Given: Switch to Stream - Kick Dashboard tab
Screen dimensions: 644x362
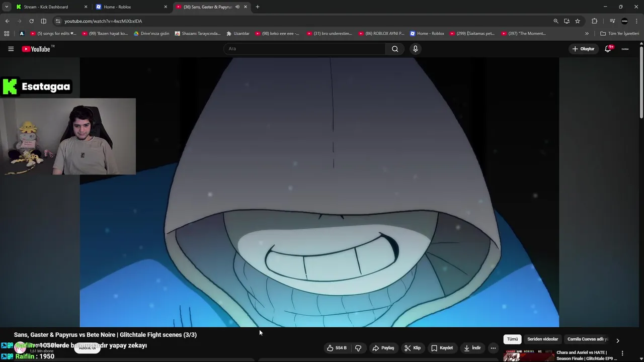Looking at the screenshot, I should tap(46, 7).
